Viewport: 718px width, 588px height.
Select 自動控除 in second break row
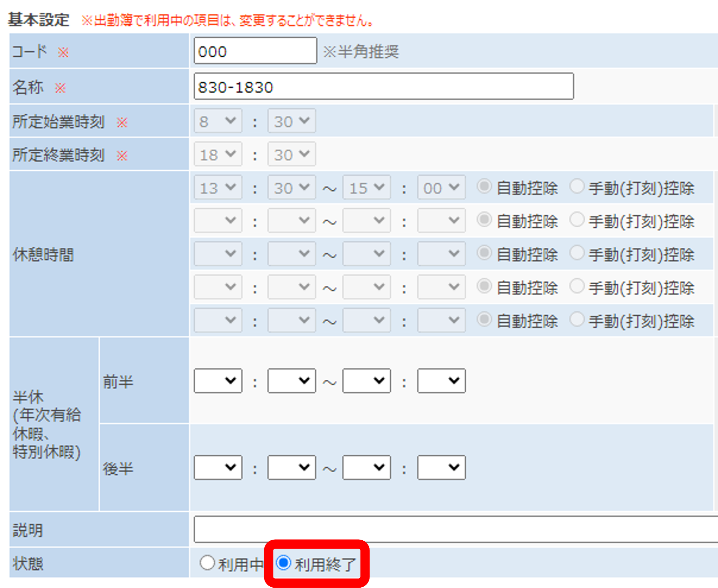pyautogui.click(x=484, y=220)
